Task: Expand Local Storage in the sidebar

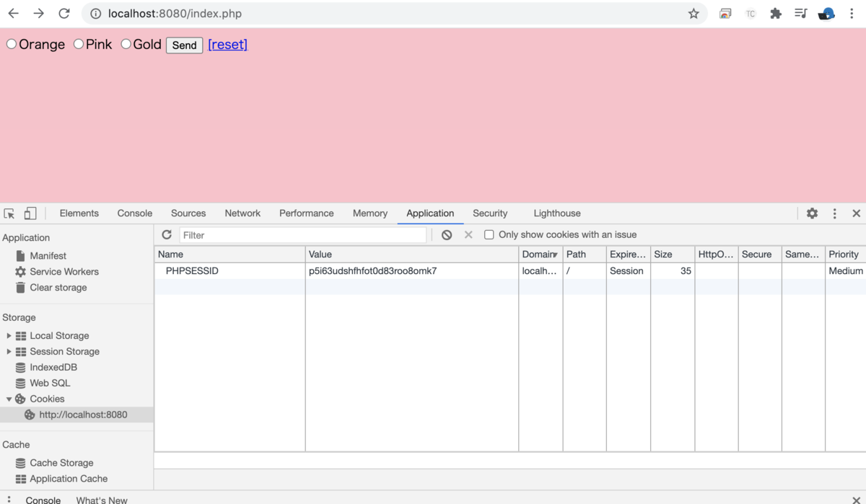Action: point(9,335)
